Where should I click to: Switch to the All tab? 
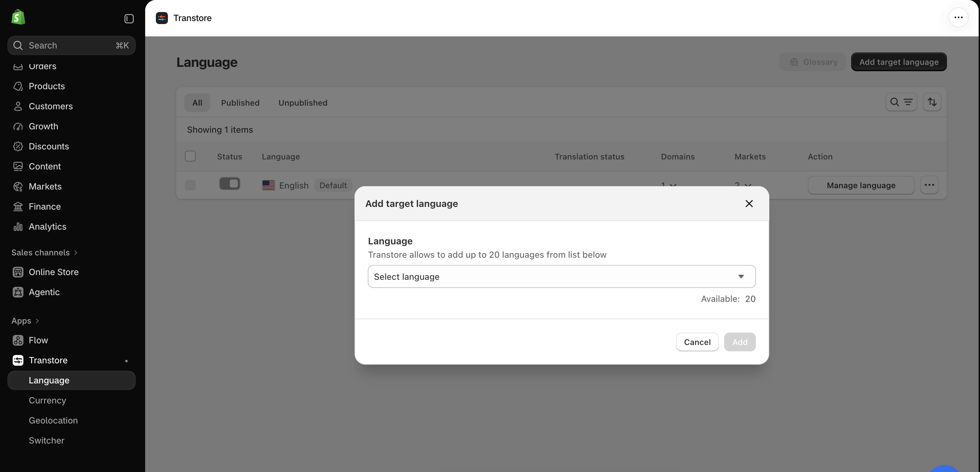click(x=197, y=102)
